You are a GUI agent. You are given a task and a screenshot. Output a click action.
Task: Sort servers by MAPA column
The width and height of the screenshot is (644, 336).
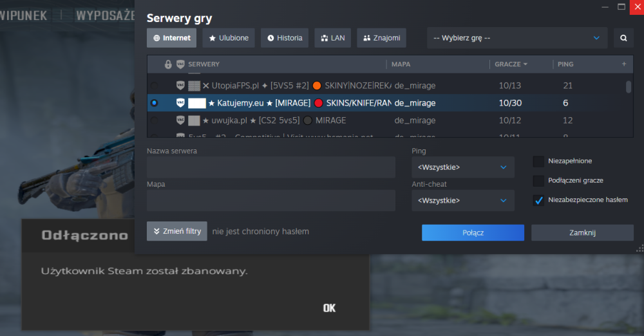401,64
